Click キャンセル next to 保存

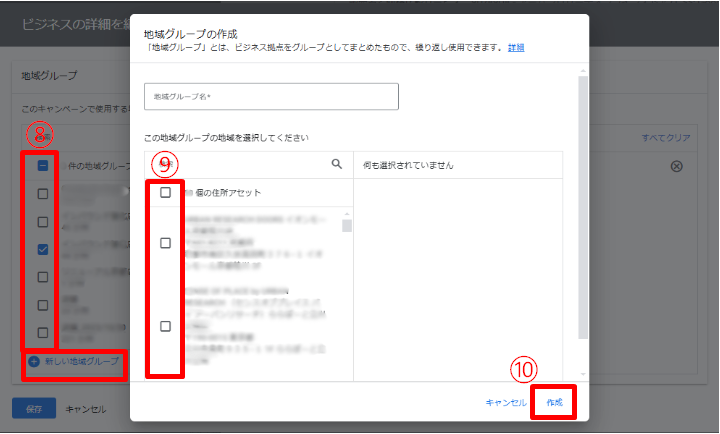click(x=86, y=408)
